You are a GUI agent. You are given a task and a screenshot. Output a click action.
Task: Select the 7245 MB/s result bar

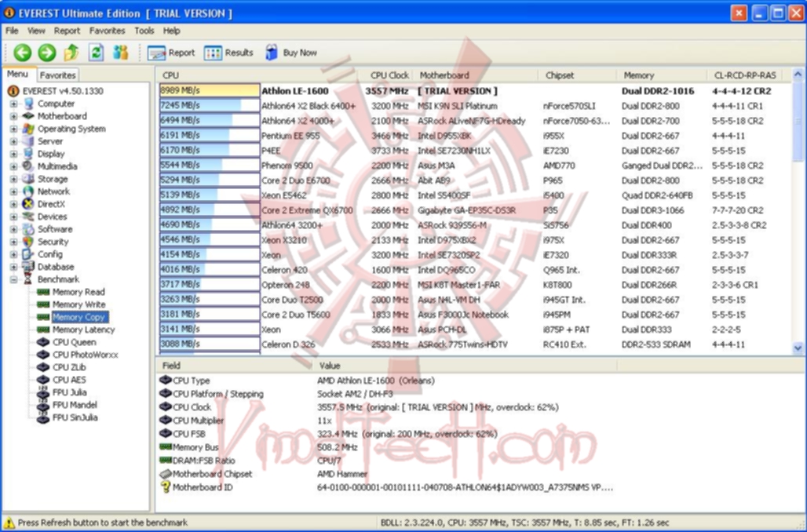click(210, 105)
